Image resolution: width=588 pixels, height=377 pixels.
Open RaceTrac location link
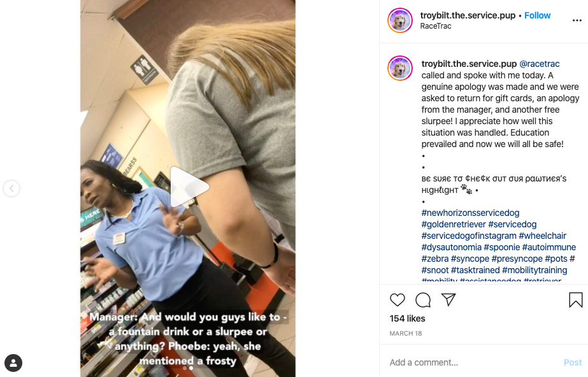pos(435,26)
